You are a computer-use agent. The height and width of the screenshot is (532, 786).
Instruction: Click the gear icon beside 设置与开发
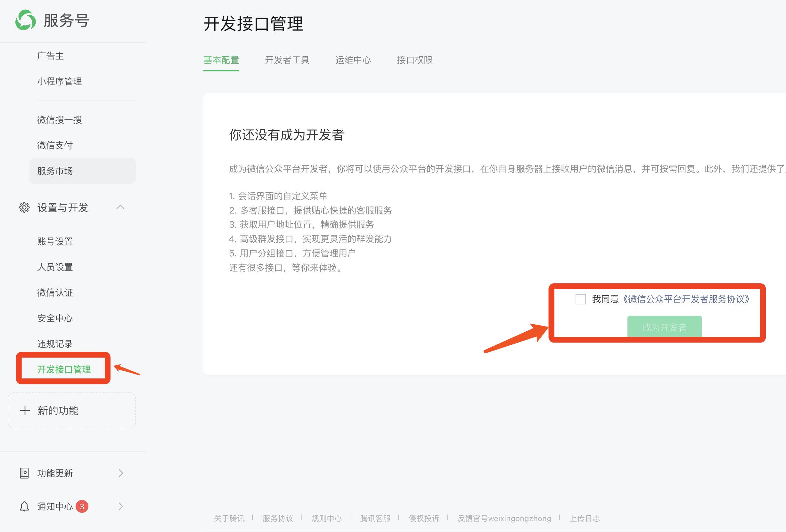point(24,207)
